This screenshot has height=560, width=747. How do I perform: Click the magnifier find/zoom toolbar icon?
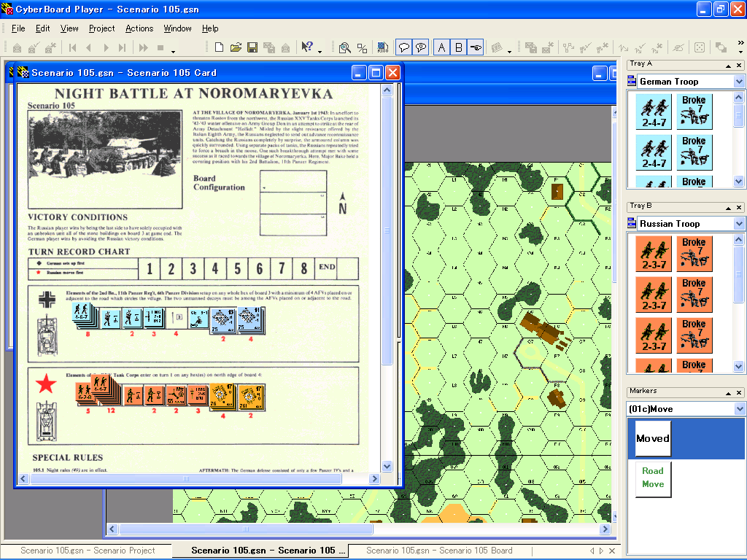coord(345,47)
